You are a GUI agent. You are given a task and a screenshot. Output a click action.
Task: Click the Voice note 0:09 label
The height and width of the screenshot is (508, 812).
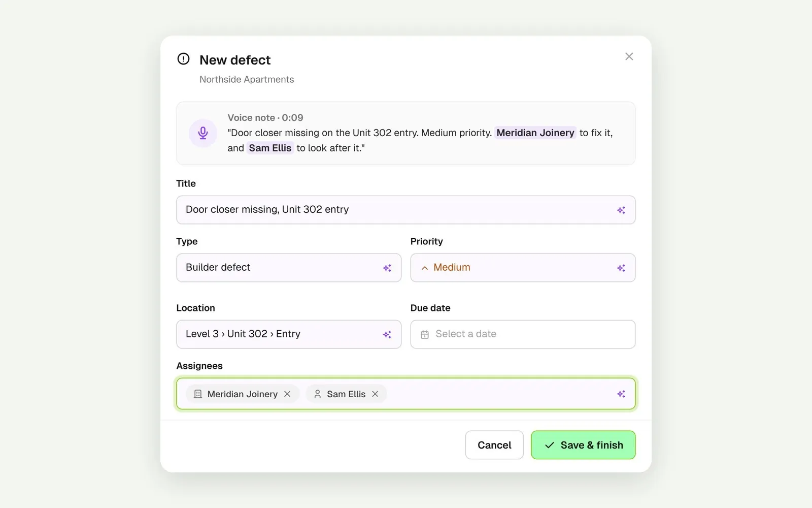click(265, 117)
